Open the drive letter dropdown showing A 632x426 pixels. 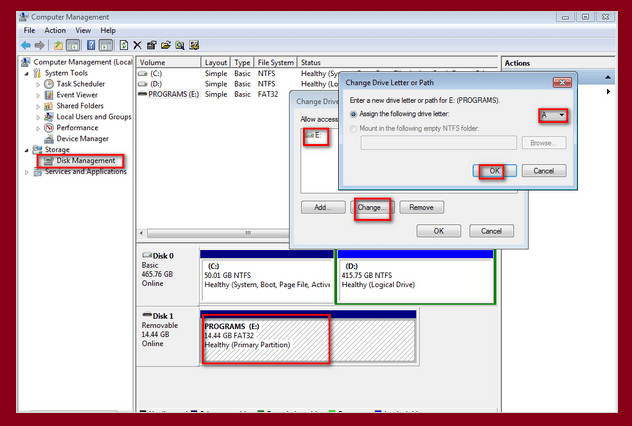pos(553,116)
